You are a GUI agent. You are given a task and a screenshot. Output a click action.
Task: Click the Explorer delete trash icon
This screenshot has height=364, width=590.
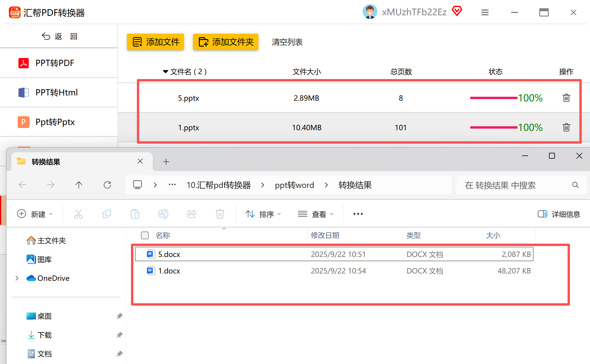(x=220, y=214)
